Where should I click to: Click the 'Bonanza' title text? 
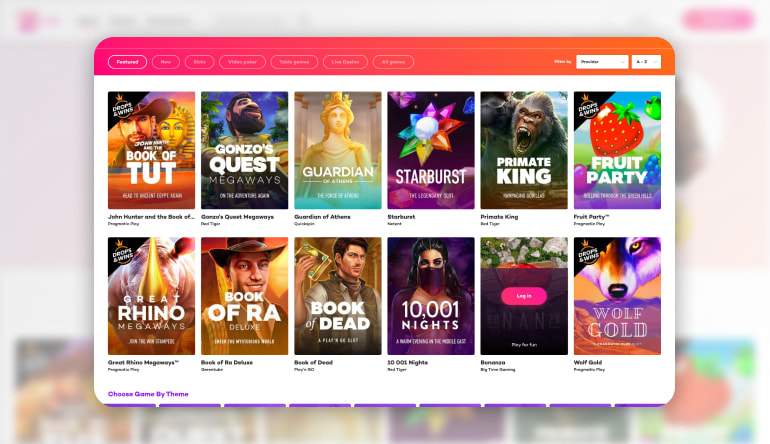pyautogui.click(x=493, y=362)
